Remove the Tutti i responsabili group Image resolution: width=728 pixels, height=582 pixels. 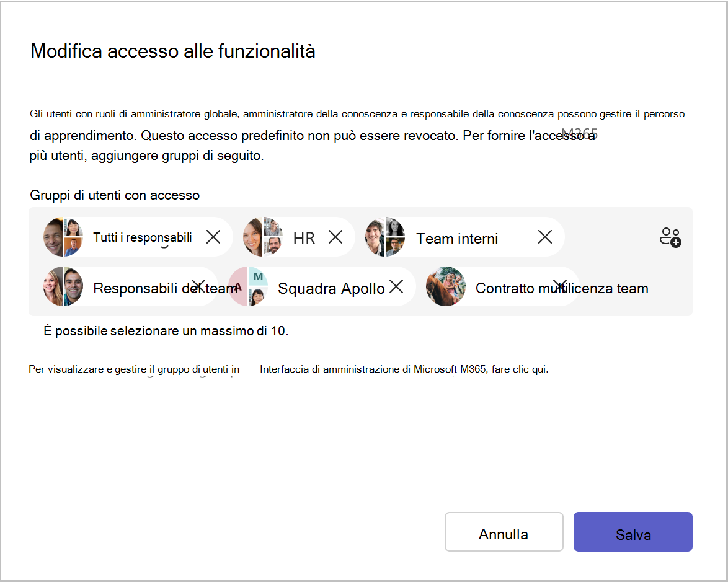[x=213, y=236]
